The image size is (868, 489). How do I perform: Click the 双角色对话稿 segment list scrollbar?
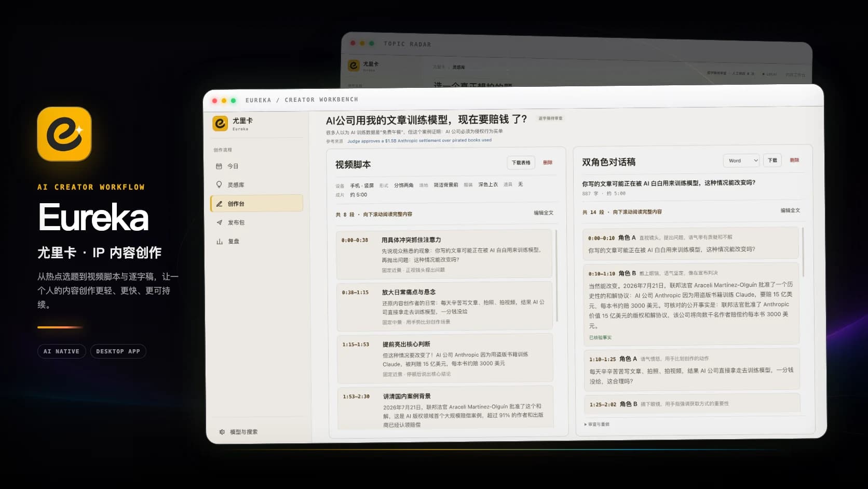[803, 252]
